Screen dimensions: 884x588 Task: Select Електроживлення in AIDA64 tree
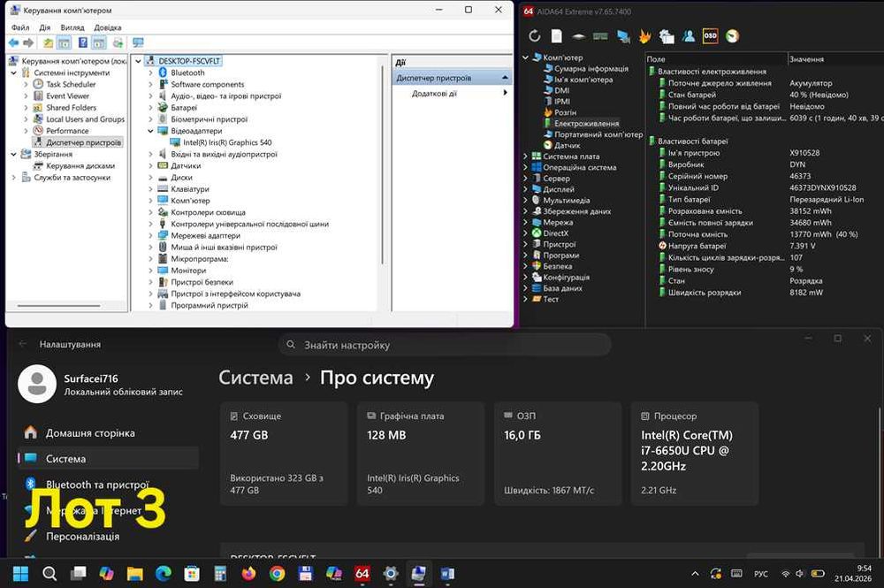(586, 124)
